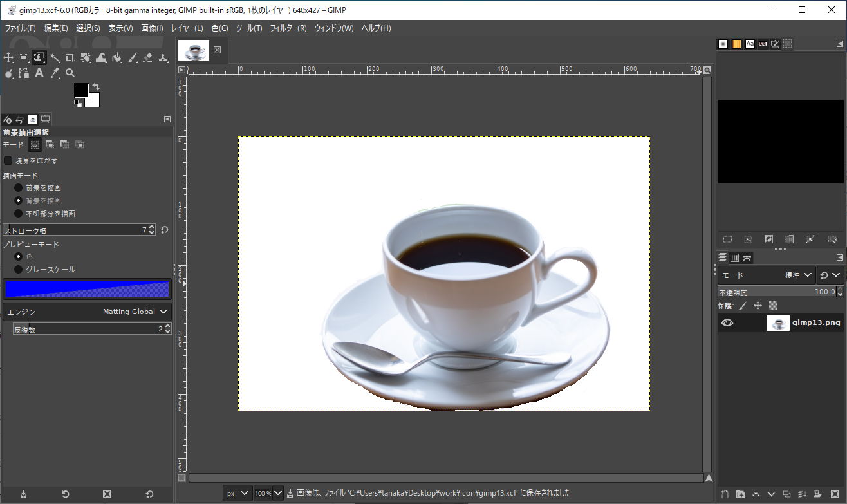Choose グレースケール preview mode
Image resolution: width=847 pixels, height=504 pixels.
tap(19, 270)
